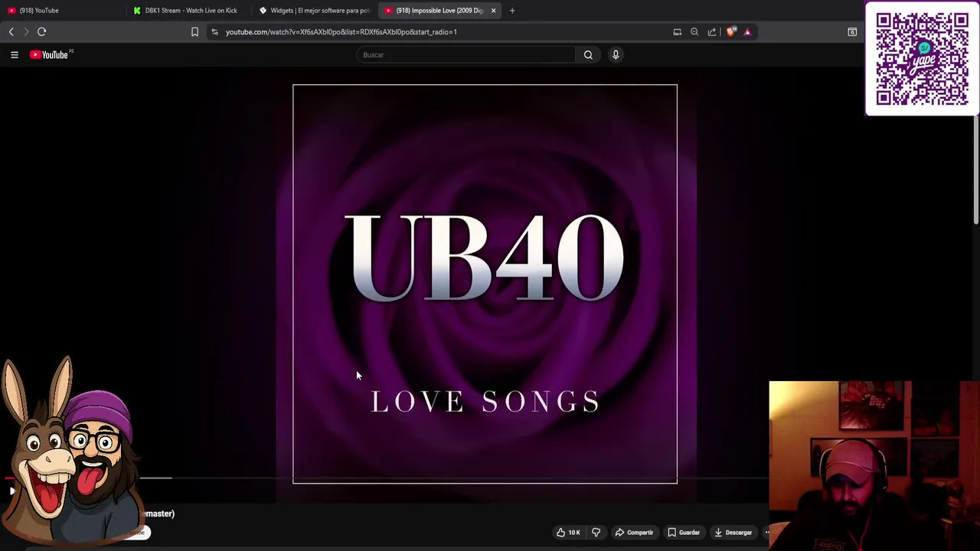Click the Guardar save button
This screenshot has height=551, width=980.
684,533
